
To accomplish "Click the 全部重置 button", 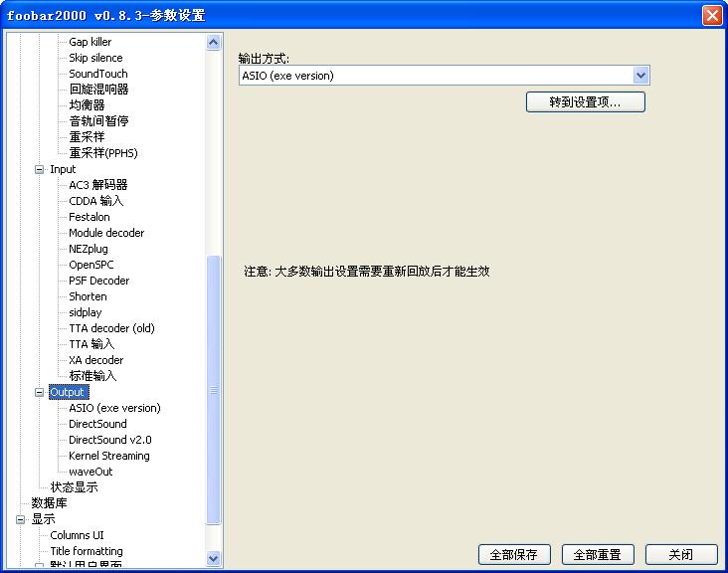I will click(x=598, y=554).
